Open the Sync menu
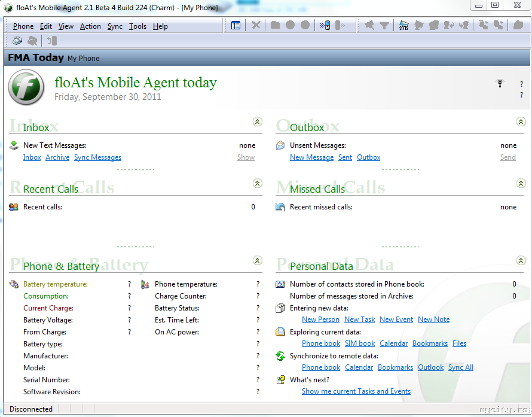Viewport: 532px width, 417px height. coord(115,26)
